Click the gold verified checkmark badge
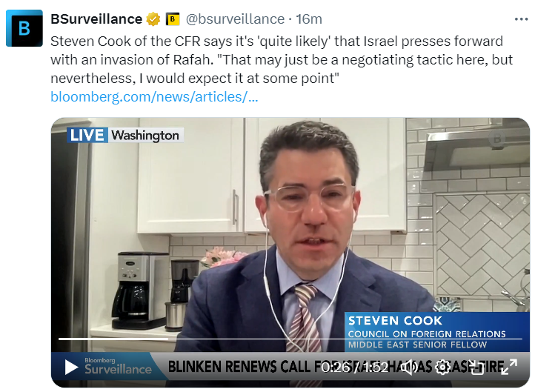535x392 pixels. pyautogui.click(x=153, y=19)
